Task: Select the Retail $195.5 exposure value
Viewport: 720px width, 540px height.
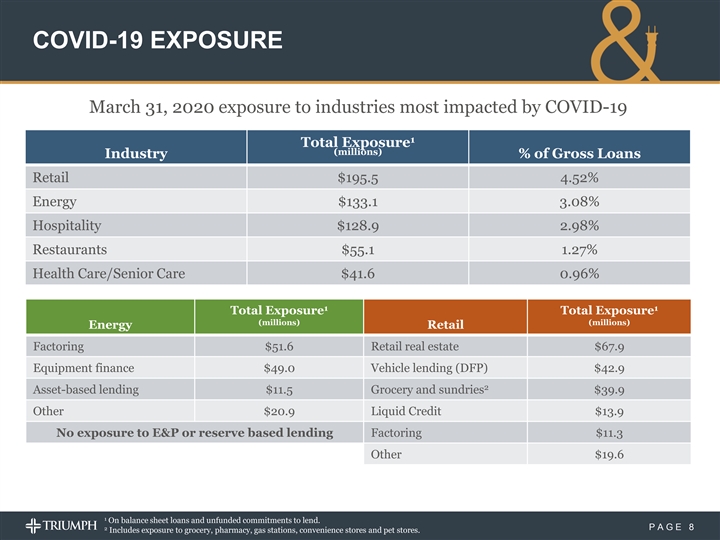Action: pyautogui.click(x=359, y=178)
